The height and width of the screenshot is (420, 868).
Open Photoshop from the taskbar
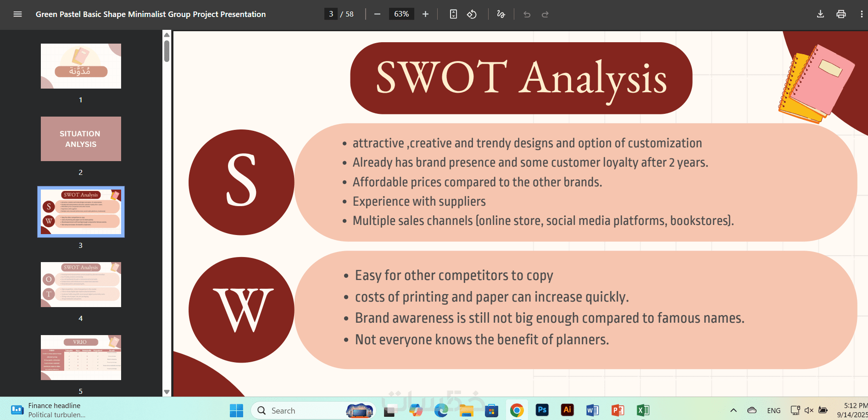542,410
